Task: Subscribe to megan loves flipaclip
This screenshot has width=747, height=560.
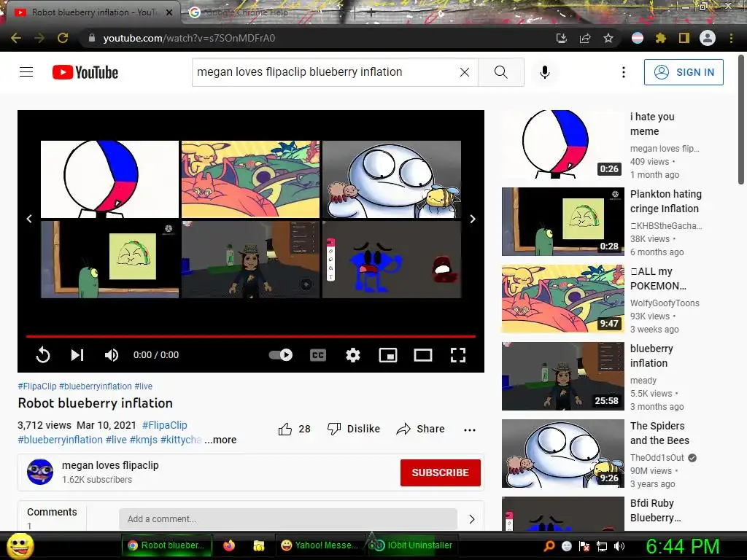Action: pyautogui.click(x=440, y=472)
